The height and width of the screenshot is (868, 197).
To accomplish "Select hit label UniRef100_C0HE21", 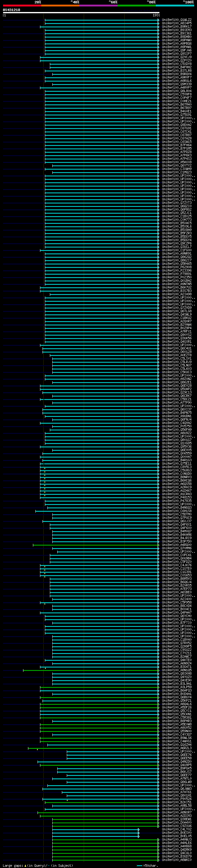I will (x=176, y=101).
